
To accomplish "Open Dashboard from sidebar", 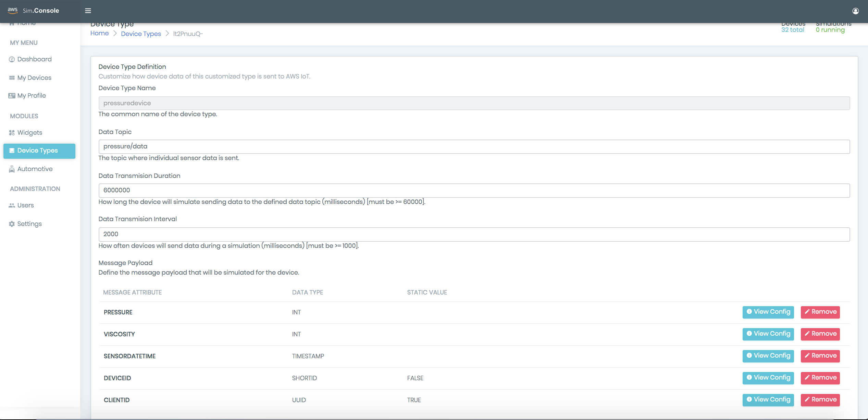I will 34,59.
